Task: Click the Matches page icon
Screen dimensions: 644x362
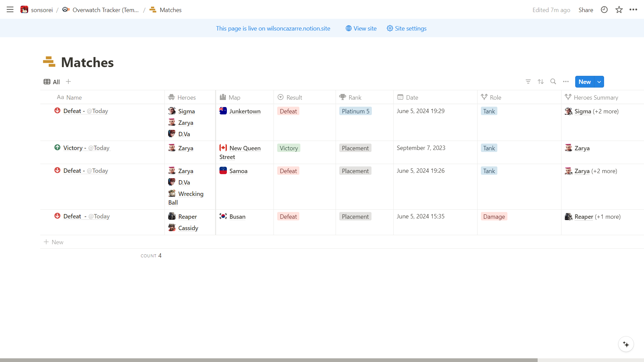Action: [x=49, y=62]
